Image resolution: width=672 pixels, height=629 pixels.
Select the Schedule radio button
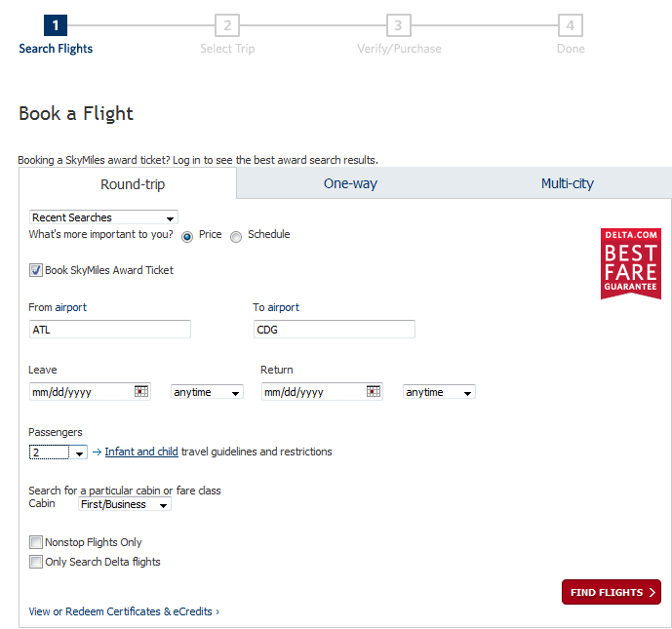click(x=236, y=236)
